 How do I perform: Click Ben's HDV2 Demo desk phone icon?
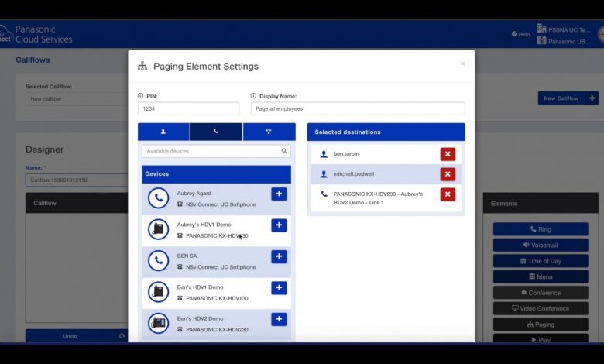158,323
